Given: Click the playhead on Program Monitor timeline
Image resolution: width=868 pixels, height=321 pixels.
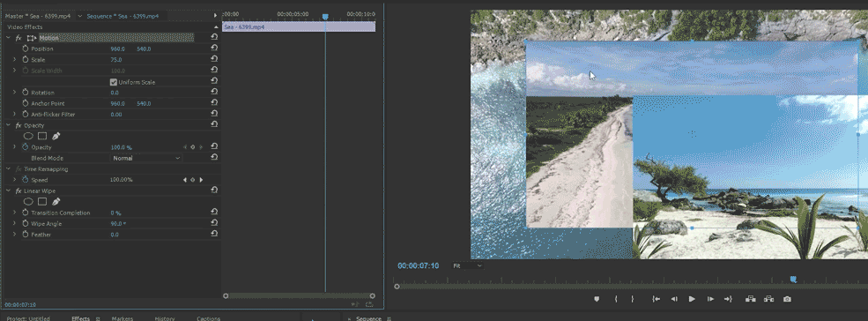Looking at the screenshot, I should pos(793,280).
